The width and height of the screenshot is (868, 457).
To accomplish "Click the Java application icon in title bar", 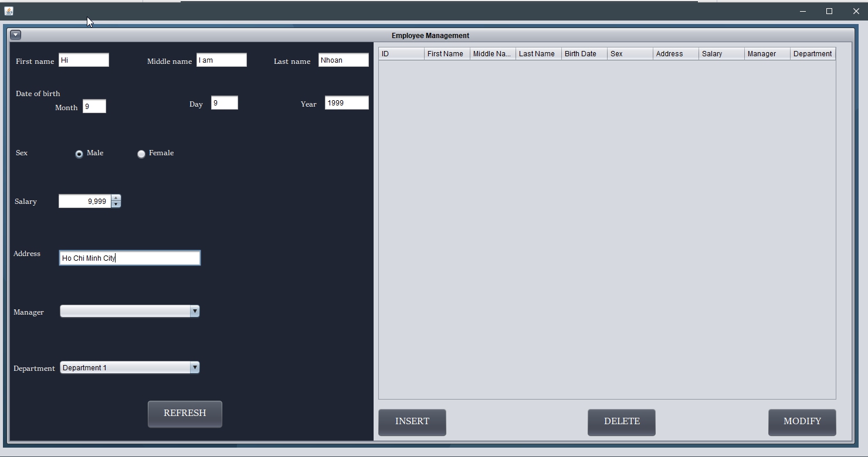I will (9, 11).
